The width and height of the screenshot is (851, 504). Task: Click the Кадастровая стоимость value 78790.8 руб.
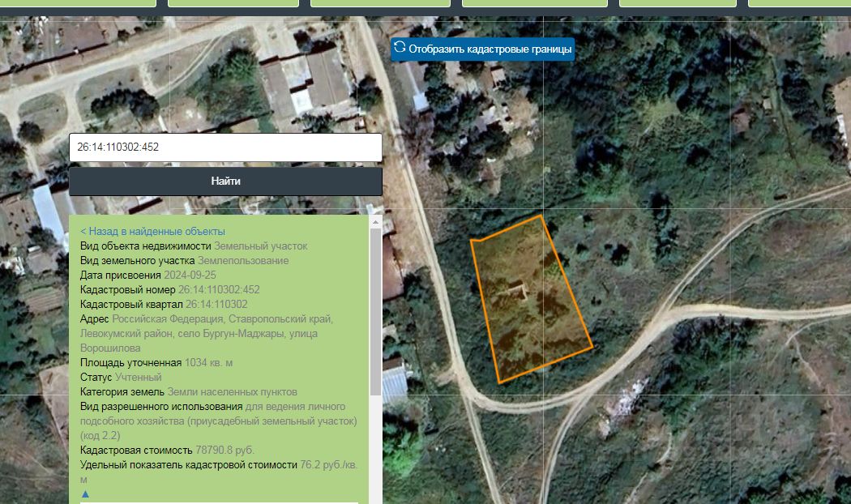(225, 451)
